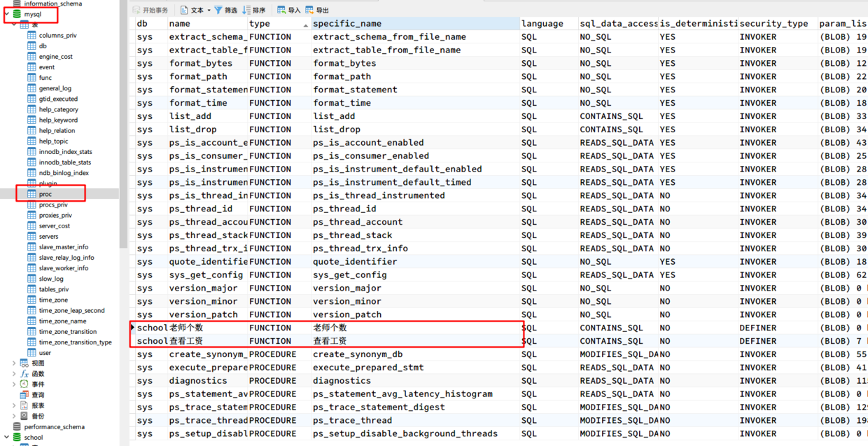Collapse the school database node

(6, 438)
